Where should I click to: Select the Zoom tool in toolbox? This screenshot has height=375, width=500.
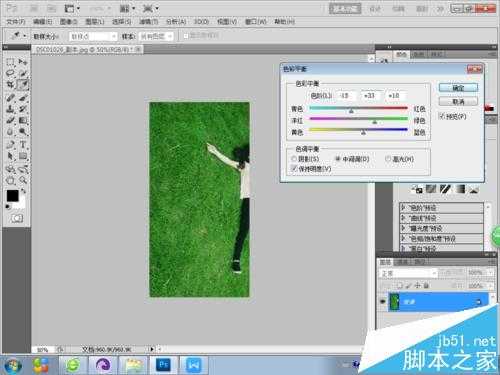22,180
